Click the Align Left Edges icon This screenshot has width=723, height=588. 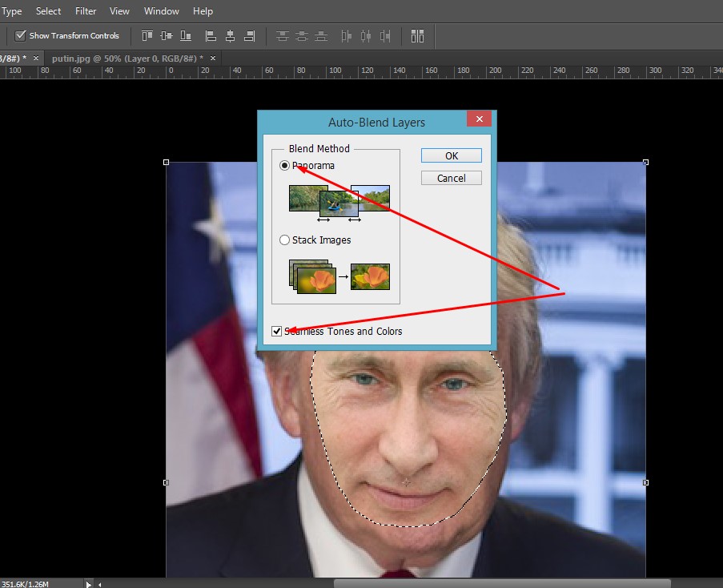(x=211, y=35)
